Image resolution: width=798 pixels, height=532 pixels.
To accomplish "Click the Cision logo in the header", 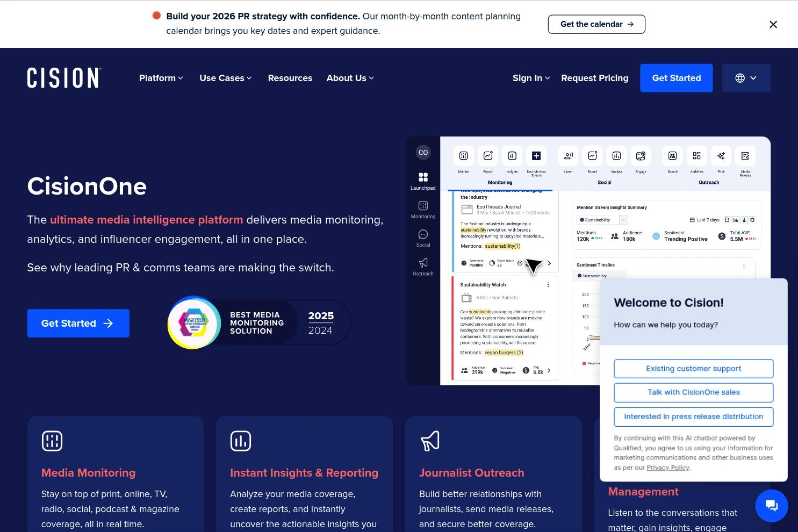I will coord(64,78).
